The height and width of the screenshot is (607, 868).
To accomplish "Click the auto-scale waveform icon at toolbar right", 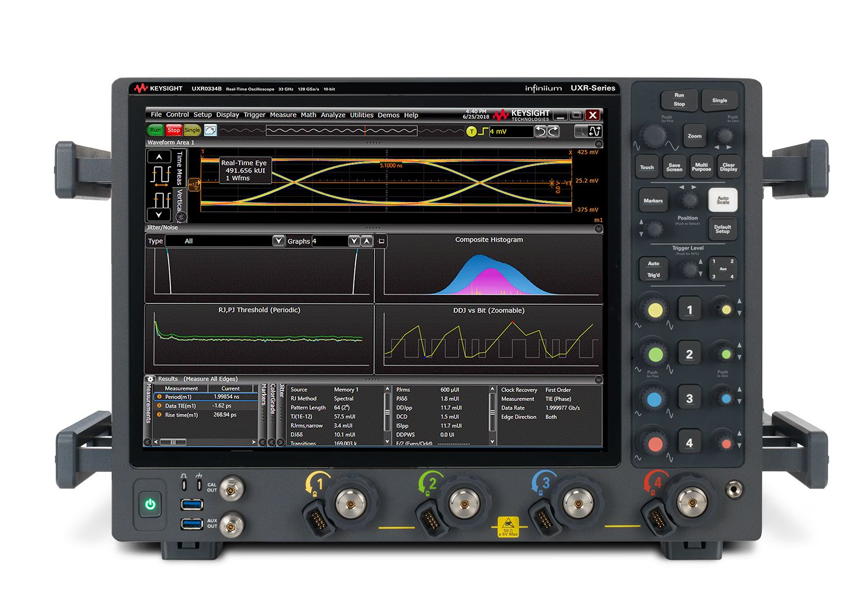I will 594,131.
